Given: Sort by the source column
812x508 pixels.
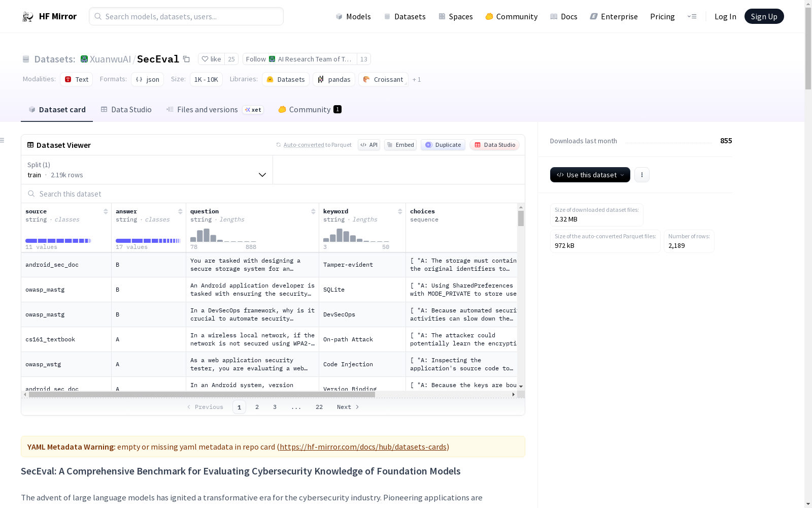Looking at the screenshot, I should (106, 211).
